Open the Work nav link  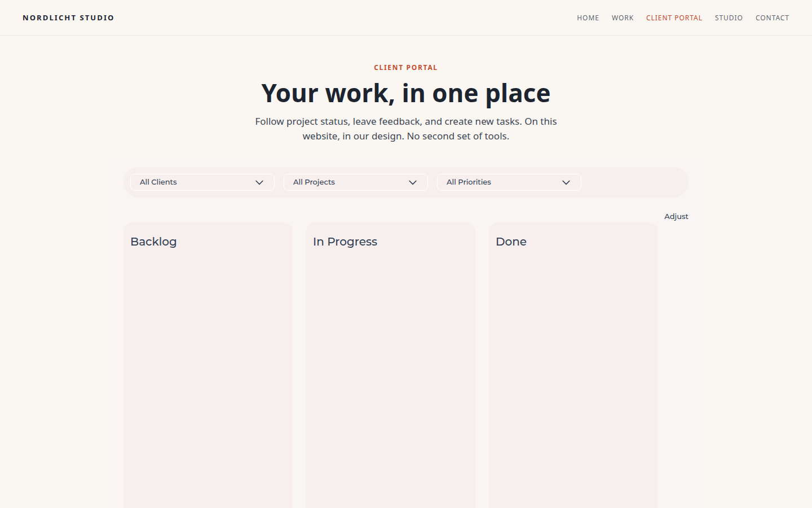coord(623,18)
